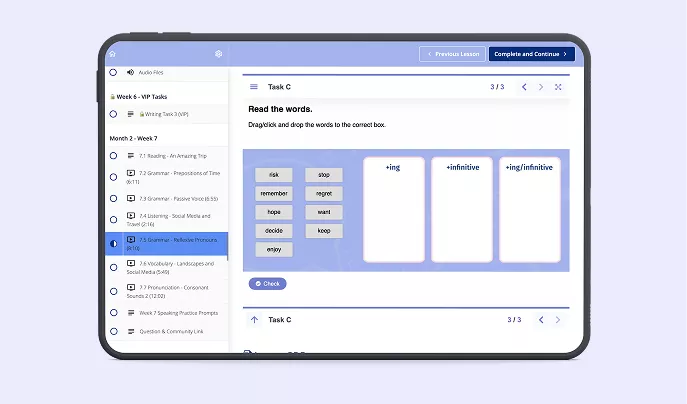Screen dimensions: 687x404
Task: Open settings via the gear icon
Action: point(219,54)
